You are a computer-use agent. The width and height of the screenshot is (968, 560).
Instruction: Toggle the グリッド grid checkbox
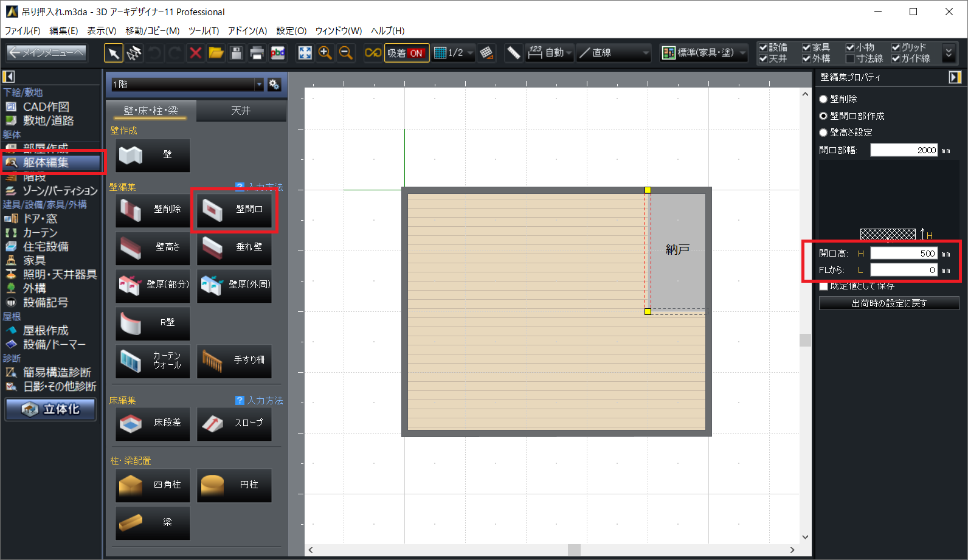pos(896,47)
